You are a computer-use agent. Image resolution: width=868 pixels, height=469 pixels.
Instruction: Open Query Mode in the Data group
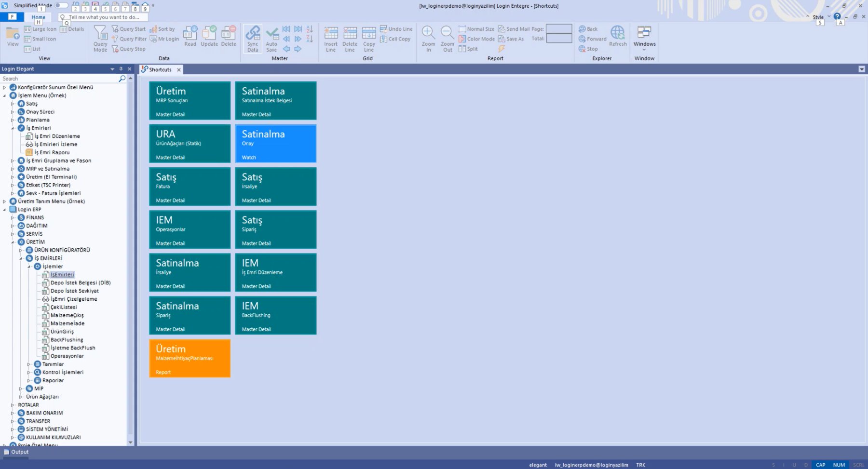coord(100,39)
